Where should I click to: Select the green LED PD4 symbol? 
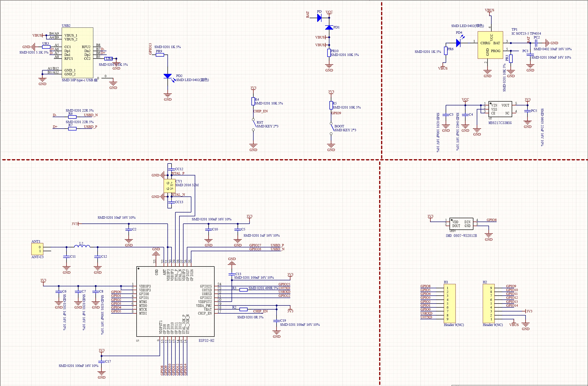click(458, 43)
